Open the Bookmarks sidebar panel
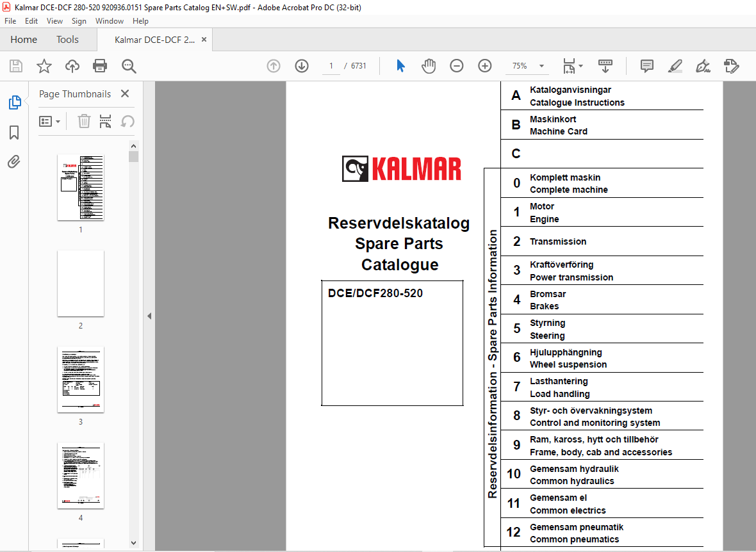756x552 pixels. point(14,133)
